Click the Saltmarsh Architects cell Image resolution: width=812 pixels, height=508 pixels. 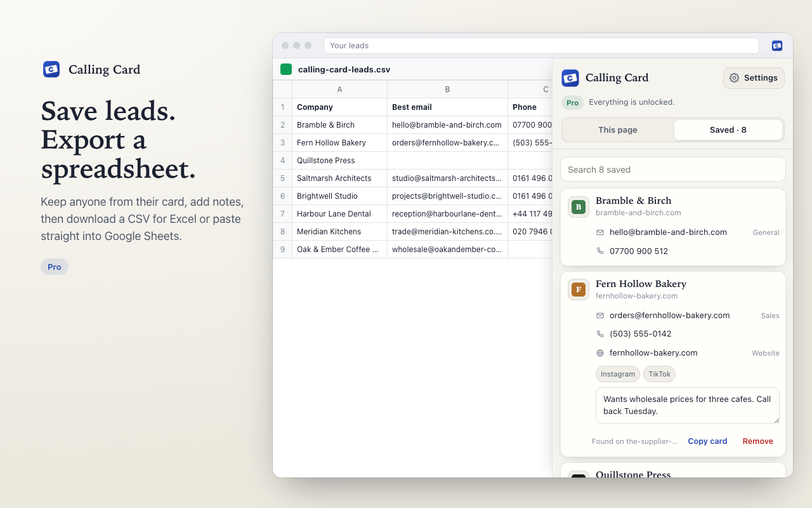coord(339,178)
